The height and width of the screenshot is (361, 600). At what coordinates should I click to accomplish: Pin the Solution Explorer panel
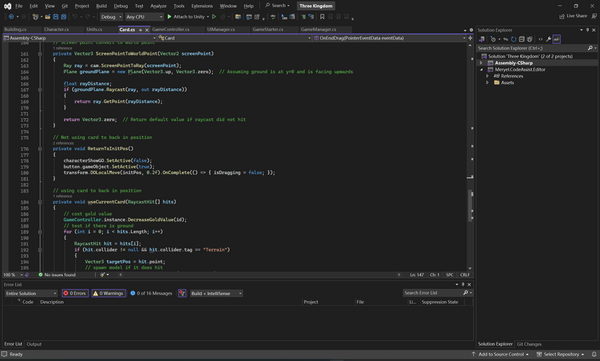pyautogui.click(x=588, y=30)
